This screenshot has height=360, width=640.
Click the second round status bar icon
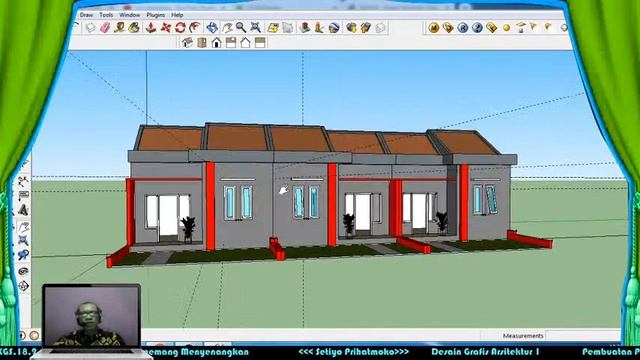34,336
